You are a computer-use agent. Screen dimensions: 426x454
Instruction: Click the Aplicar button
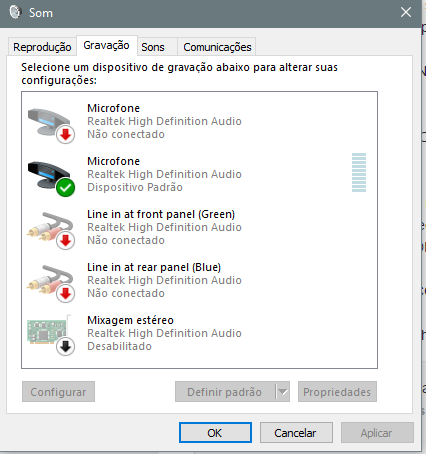pyautogui.click(x=377, y=433)
